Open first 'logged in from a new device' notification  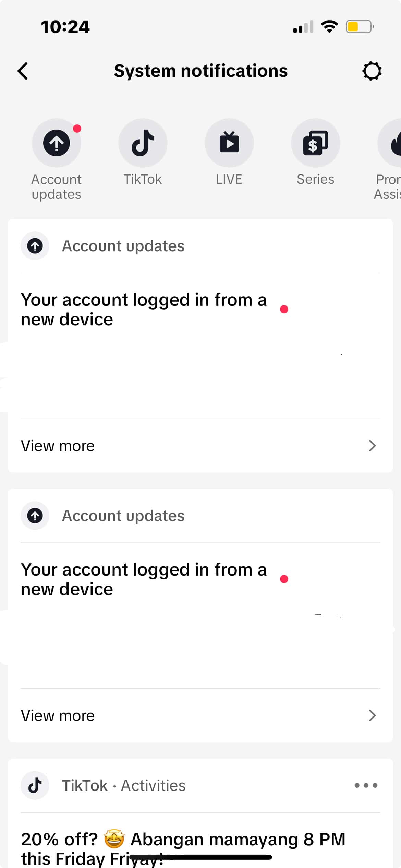[144, 310]
